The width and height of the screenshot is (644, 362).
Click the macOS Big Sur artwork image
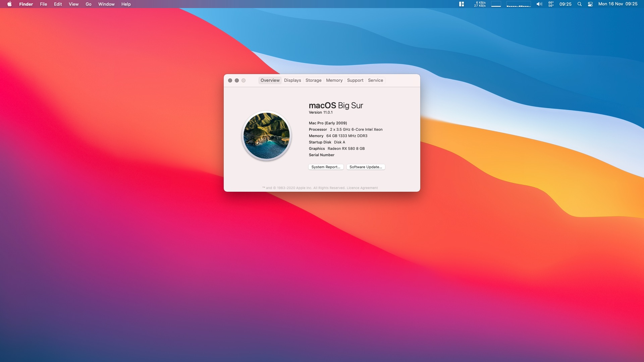point(267,136)
